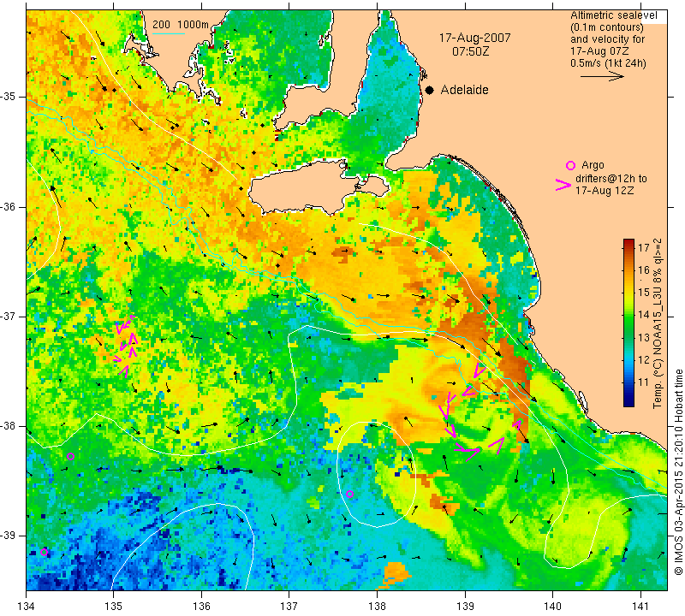This screenshot has width=685, height=616.
Task: Click the 'Temp. (°C) NOAA15_L3U' colorbar title
Action: pos(657,323)
